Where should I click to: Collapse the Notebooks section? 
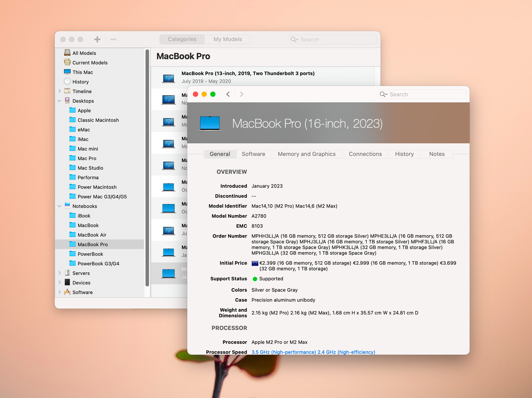coord(60,206)
